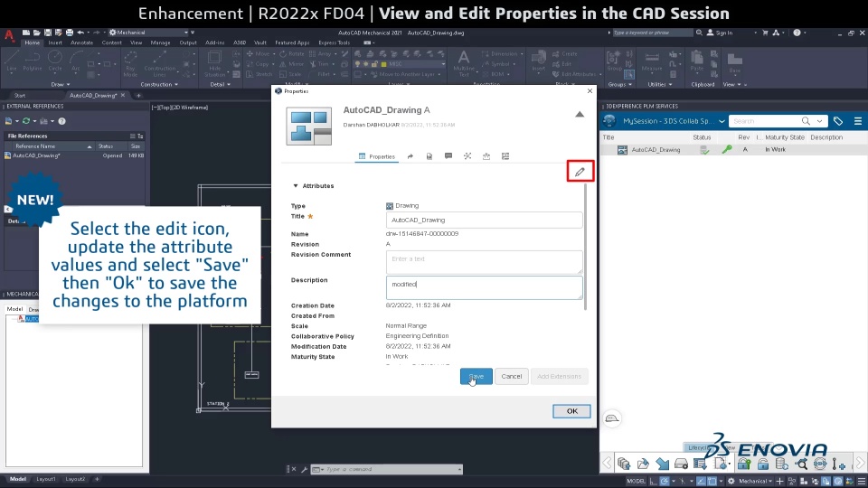Click the command line input
The width and height of the screenshot is (868, 488).
(391, 469)
